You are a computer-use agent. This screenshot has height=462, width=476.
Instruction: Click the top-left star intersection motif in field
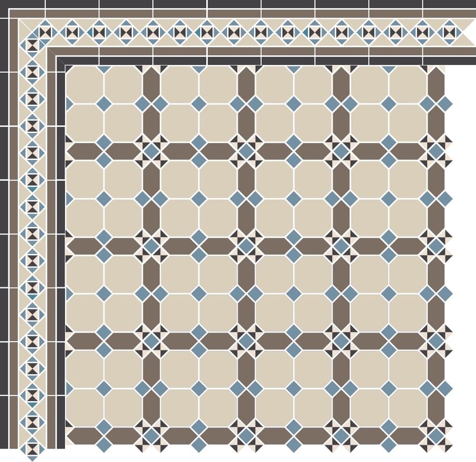click(x=151, y=151)
